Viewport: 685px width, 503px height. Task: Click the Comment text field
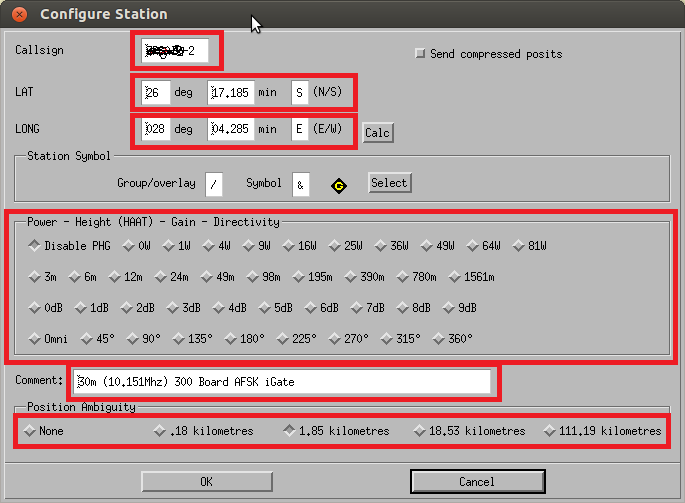click(282, 382)
